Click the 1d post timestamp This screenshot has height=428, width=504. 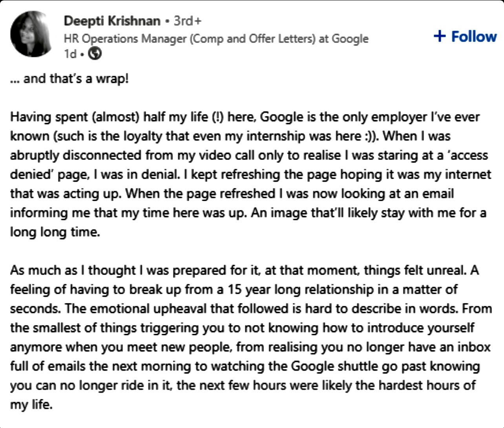click(70, 53)
